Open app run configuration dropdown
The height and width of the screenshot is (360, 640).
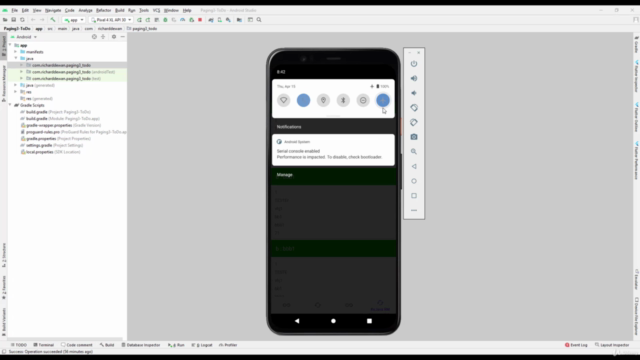point(74,20)
